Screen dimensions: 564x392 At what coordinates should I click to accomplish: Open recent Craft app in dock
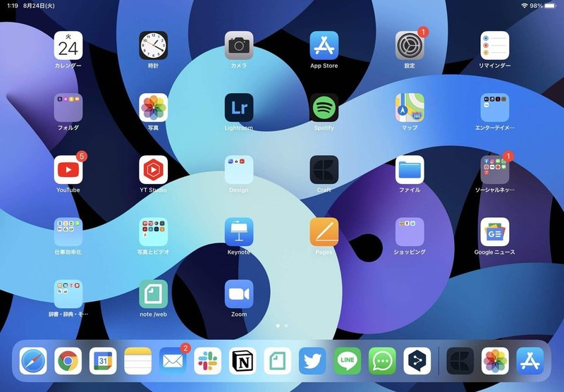[460, 361]
